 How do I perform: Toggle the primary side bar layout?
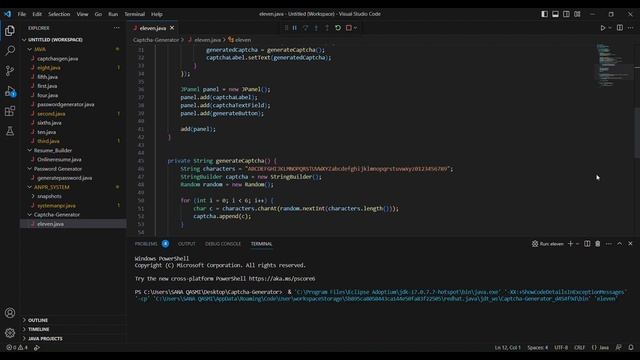[544, 14]
